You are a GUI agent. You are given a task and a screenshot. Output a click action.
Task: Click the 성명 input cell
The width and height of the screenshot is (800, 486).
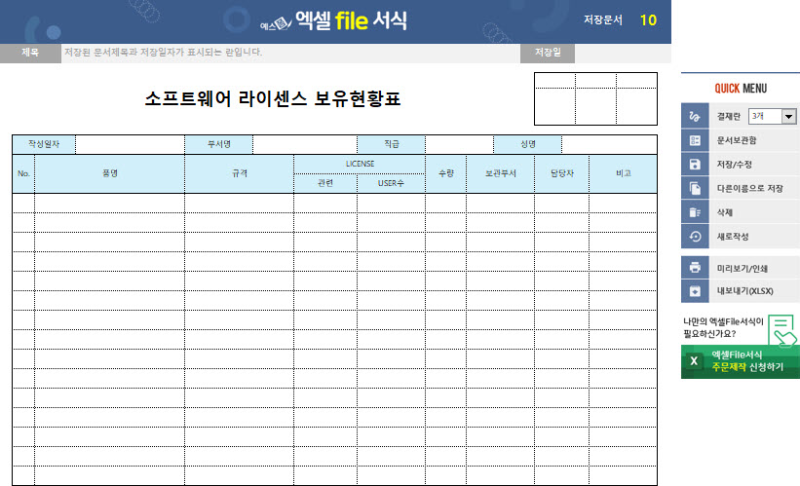609,144
